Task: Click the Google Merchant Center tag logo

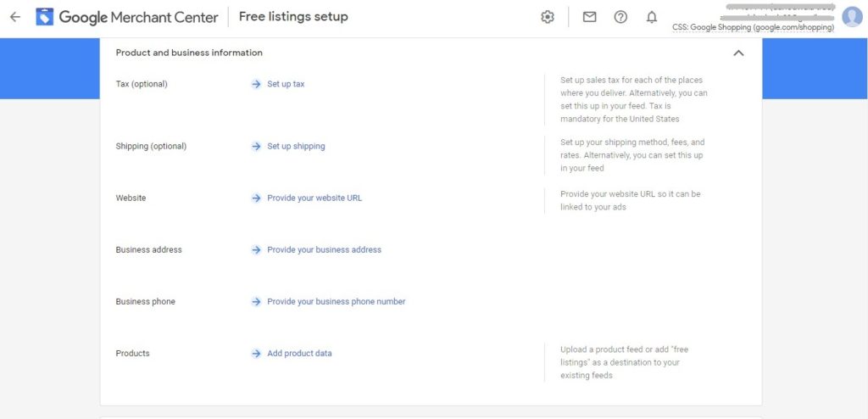Action: (45, 17)
